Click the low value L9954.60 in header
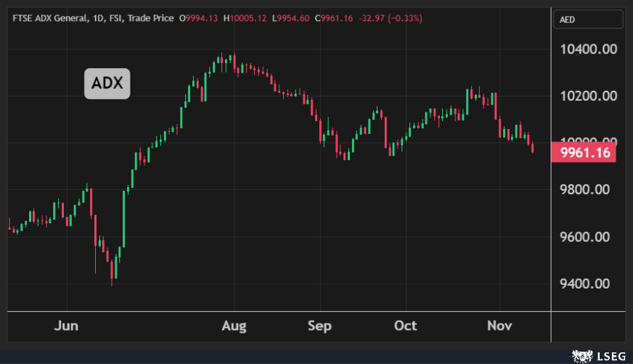633x364 pixels. click(x=290, y=17)
